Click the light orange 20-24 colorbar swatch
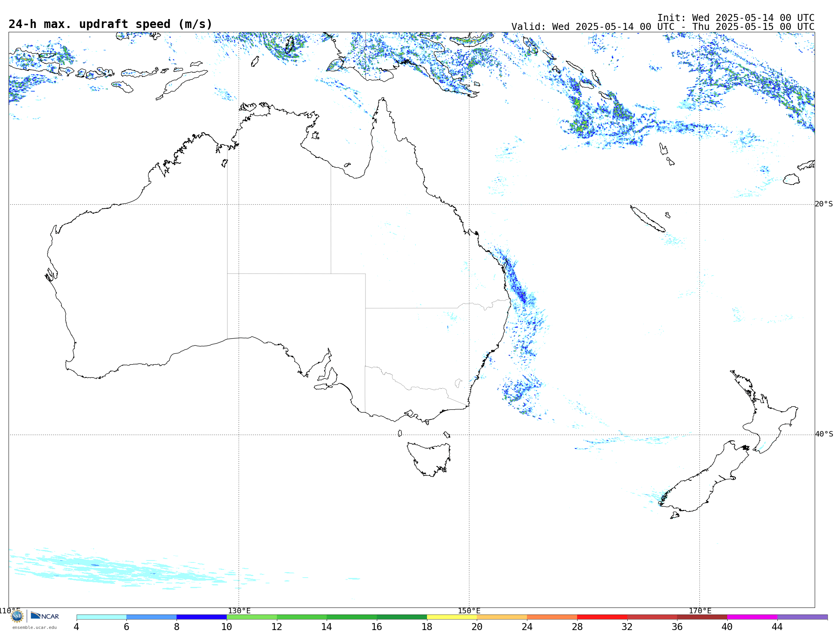 502,617
